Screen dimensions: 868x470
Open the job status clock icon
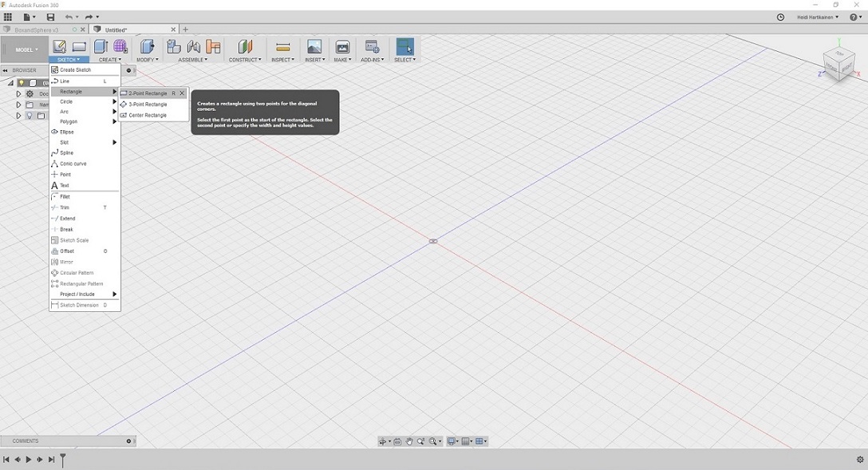click(780, 18)
